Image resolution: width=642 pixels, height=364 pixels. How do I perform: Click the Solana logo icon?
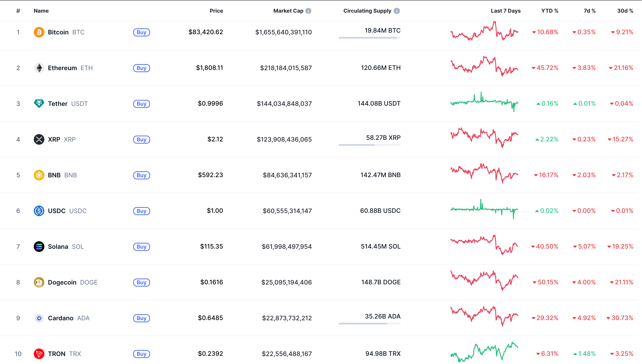pyautogui.click(x=39, y=247)
